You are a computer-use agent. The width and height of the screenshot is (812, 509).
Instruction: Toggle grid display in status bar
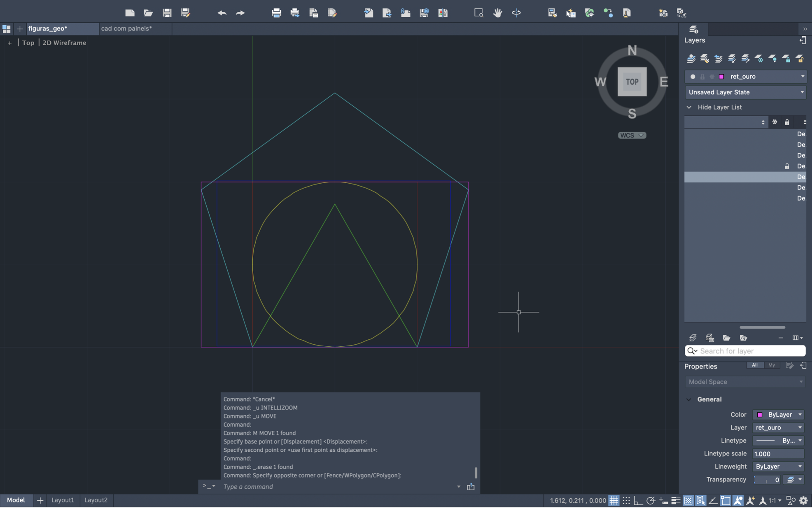tap(614, 501)
